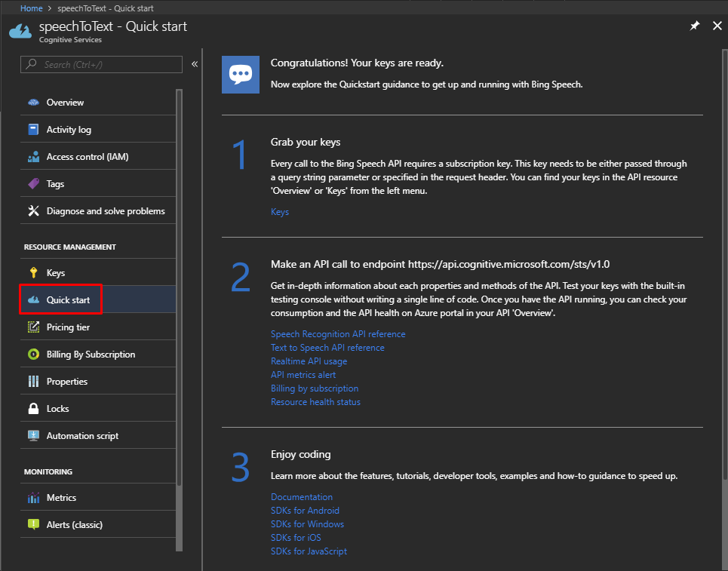
Task: Open the Properties menu item
Action: [66, 382]
